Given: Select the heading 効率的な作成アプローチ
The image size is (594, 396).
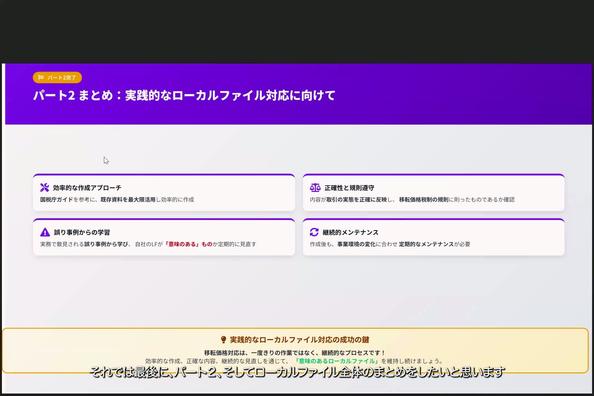Looking at the screenshot, I should pos(87,188).
